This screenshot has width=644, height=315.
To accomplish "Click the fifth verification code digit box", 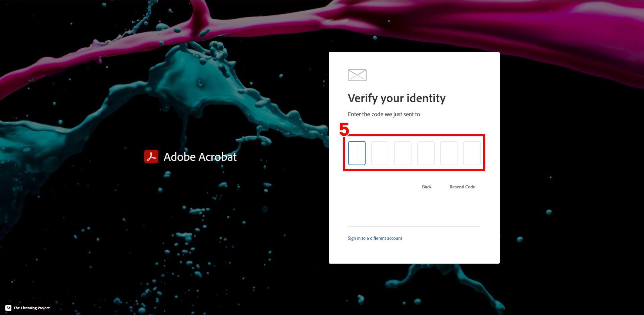I will point(449,153).
